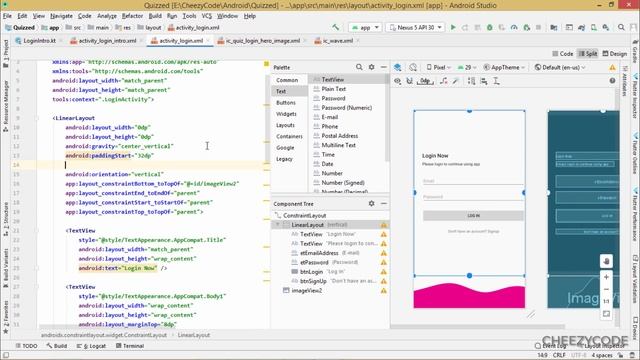640x360 pixels.
Task: Open the Pixel device preview dropdown
Action: tap(439, 67)
